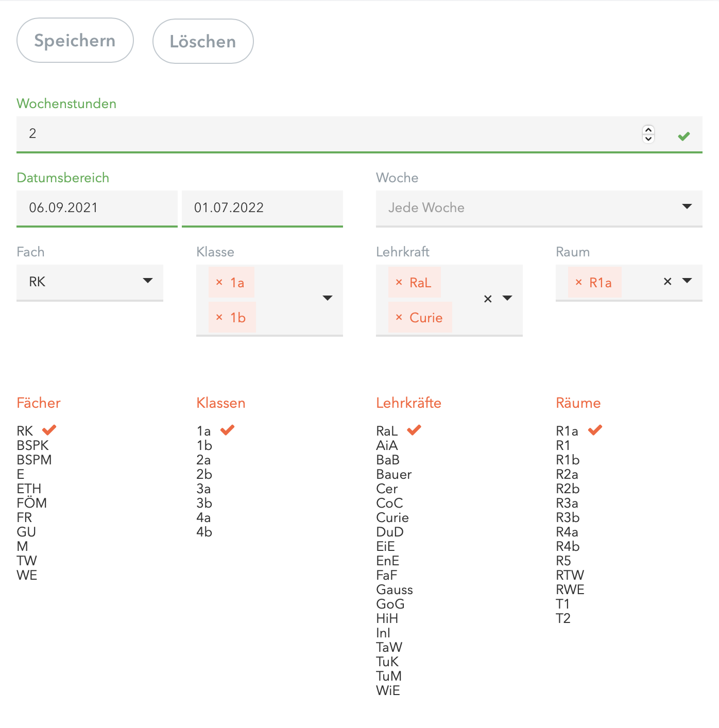719x728 pixels.
Task: Expand the Klasse dropdown arrow
Action: tap(328, 298)
